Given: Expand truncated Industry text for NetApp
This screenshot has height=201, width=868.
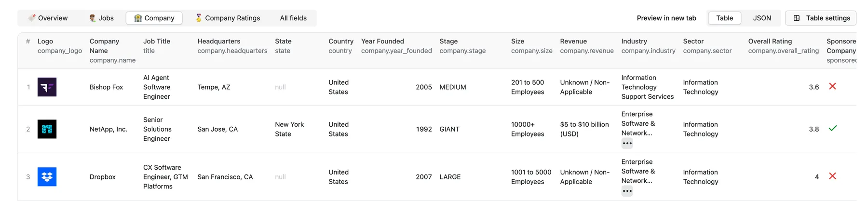Looking at the screenshot, I should (627, 143).
